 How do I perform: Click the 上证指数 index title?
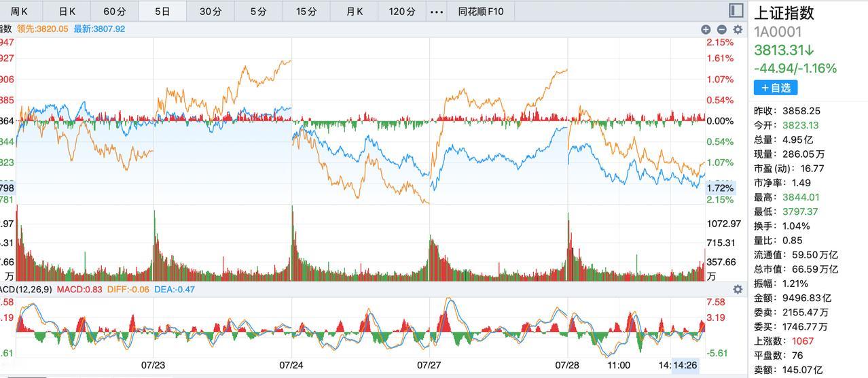coord(784,13)
